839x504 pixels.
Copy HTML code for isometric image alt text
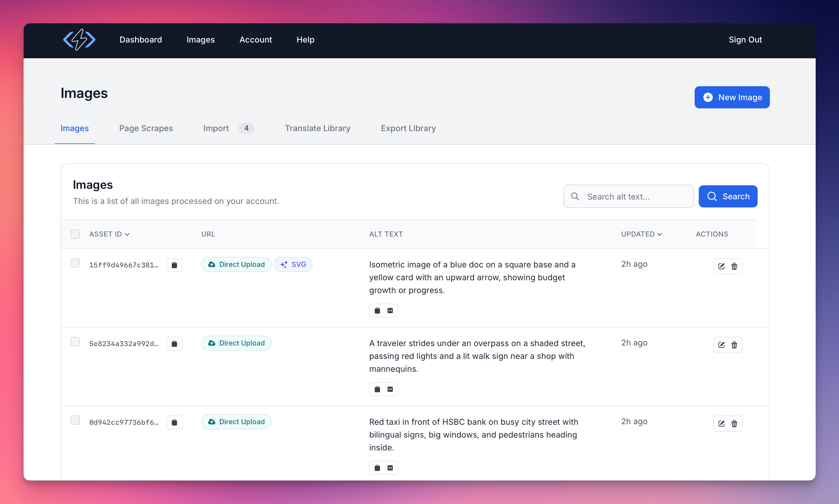click(390, 311)
